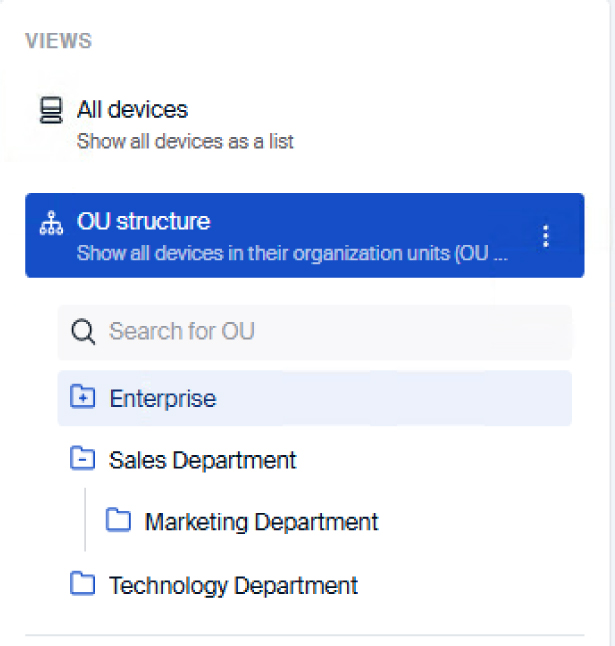The height and width of the screenshot is (646, 615).
Task: Open the OU structure three-dot menu
Action: tap(545, 236)
